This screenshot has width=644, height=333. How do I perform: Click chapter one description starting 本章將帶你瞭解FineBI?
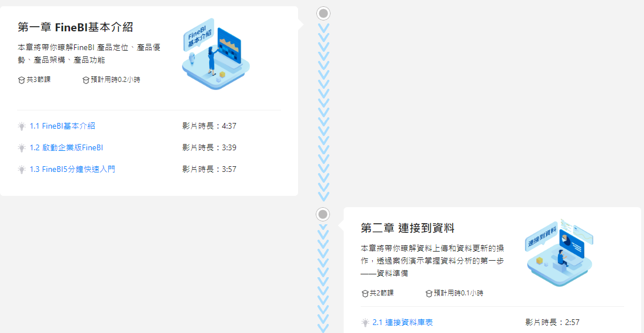point(89,54)
